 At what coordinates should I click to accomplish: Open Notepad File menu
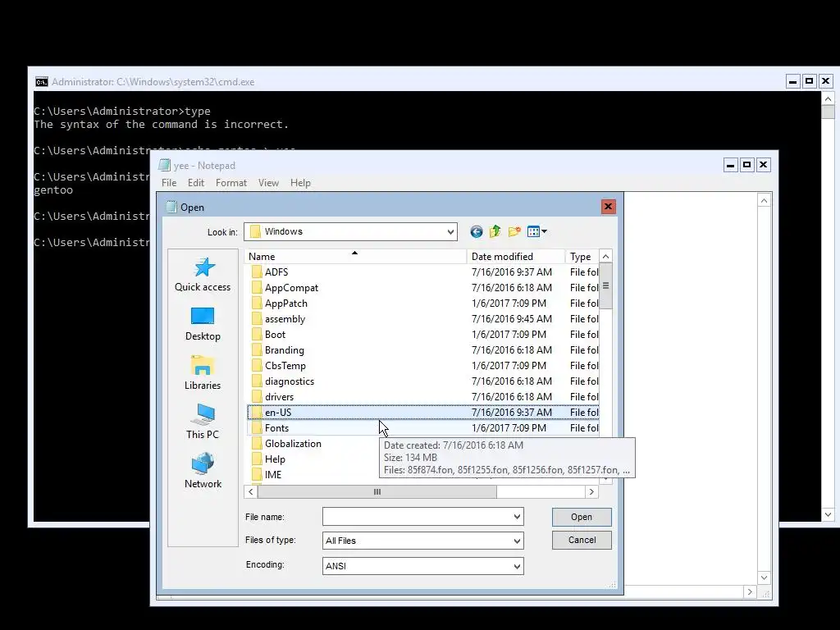click(169, 183)
